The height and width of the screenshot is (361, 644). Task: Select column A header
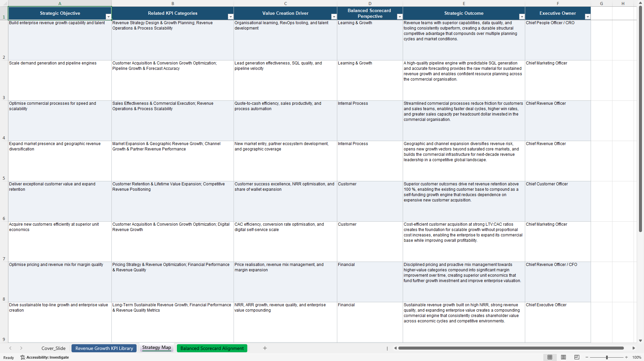tap(60, 3)
